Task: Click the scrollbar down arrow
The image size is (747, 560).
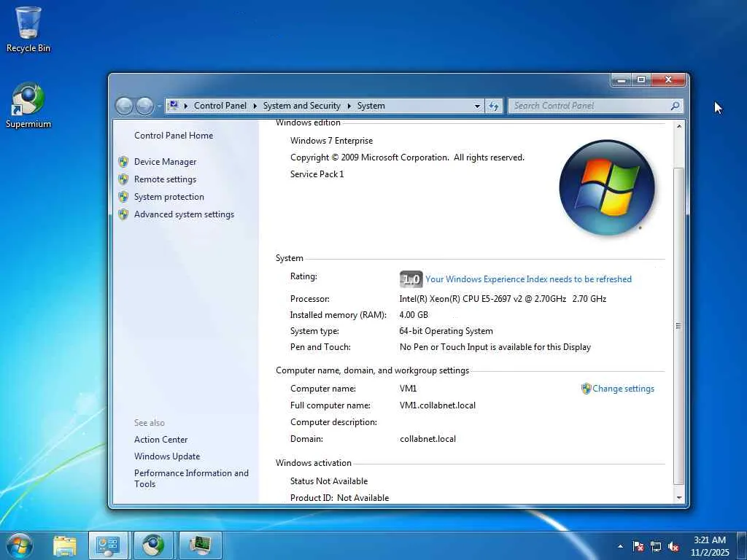Action: [x=679, y=497]
